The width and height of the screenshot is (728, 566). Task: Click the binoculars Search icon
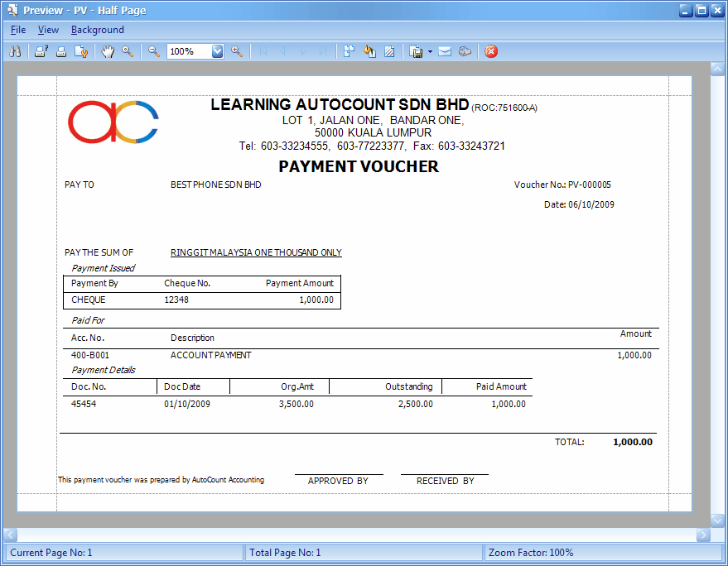coord(15,51)
